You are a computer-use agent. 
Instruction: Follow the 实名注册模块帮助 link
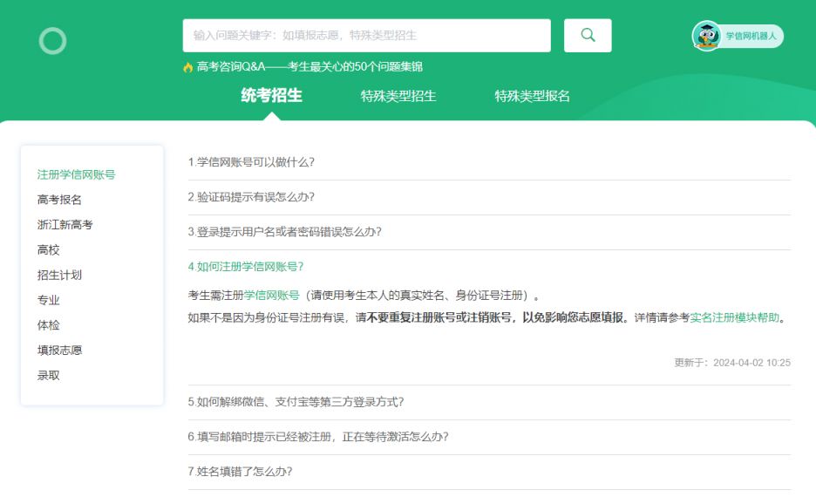pyautogui.click(x=734, y=317)
